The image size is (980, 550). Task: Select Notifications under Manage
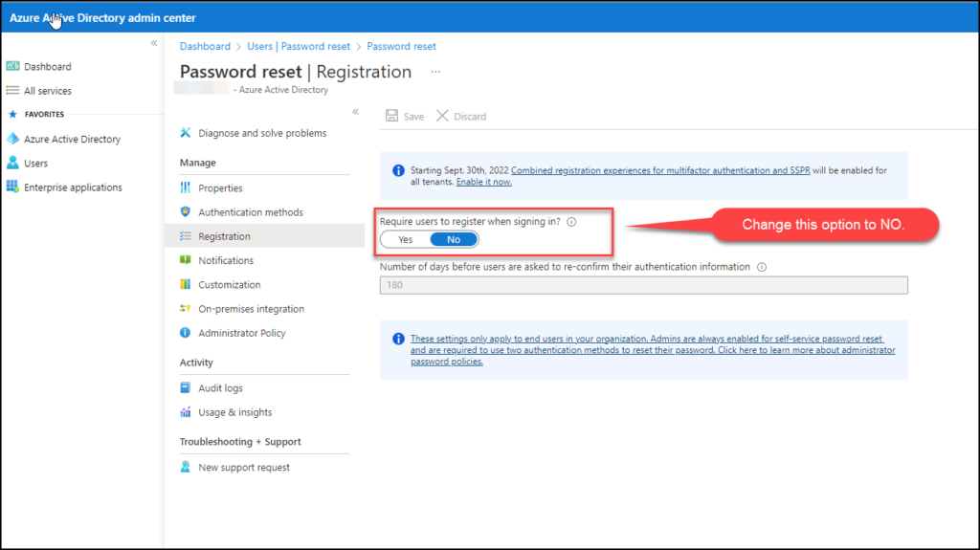click(x=226, y=260)
